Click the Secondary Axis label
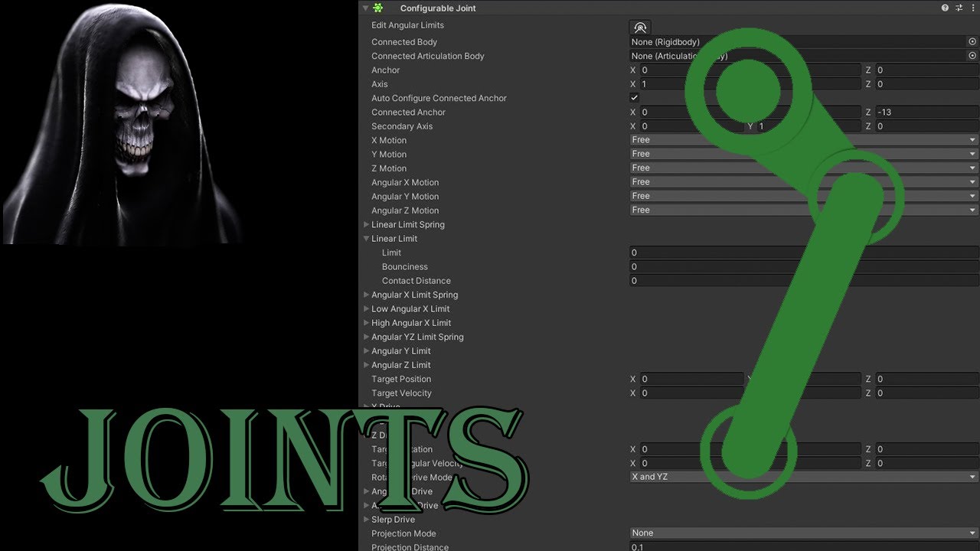The height and width of the screenshot is (551, 980). (402, 126)
